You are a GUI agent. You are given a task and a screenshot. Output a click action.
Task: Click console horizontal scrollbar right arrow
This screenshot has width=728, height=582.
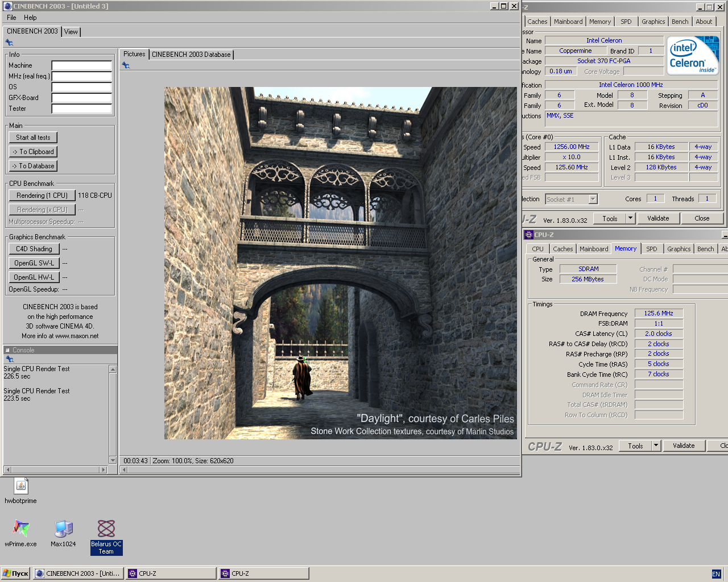[x=103, y=469]
